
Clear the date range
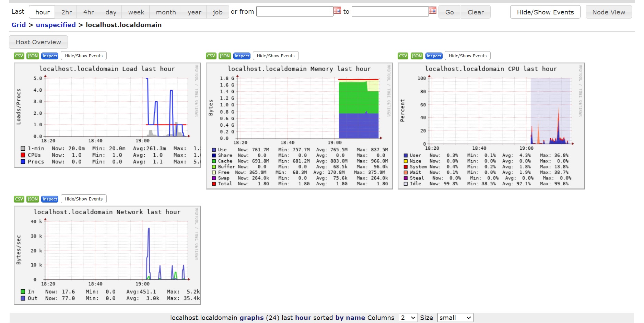476,12
